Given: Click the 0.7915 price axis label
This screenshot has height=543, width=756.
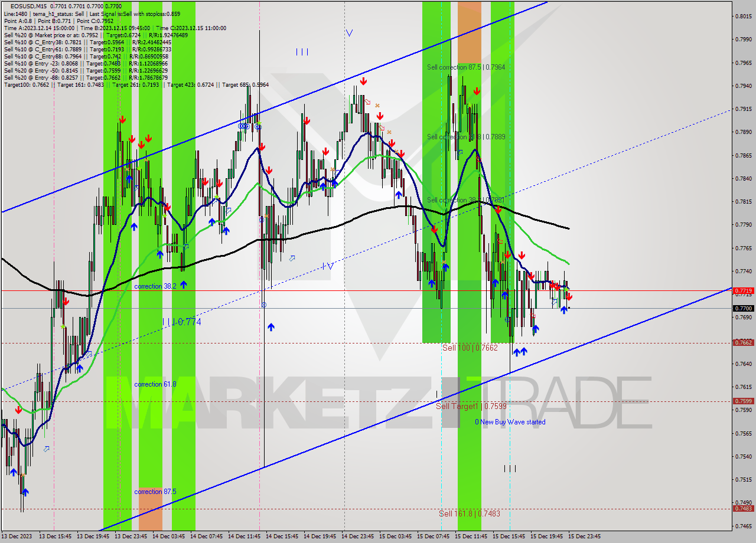Looking at the screenshot, I should (744, 109).
